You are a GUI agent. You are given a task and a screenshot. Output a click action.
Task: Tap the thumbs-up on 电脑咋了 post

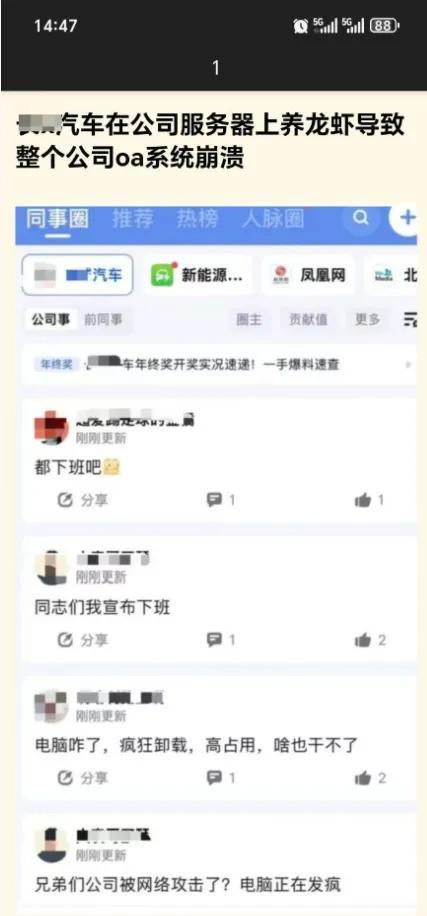[370, 778]
